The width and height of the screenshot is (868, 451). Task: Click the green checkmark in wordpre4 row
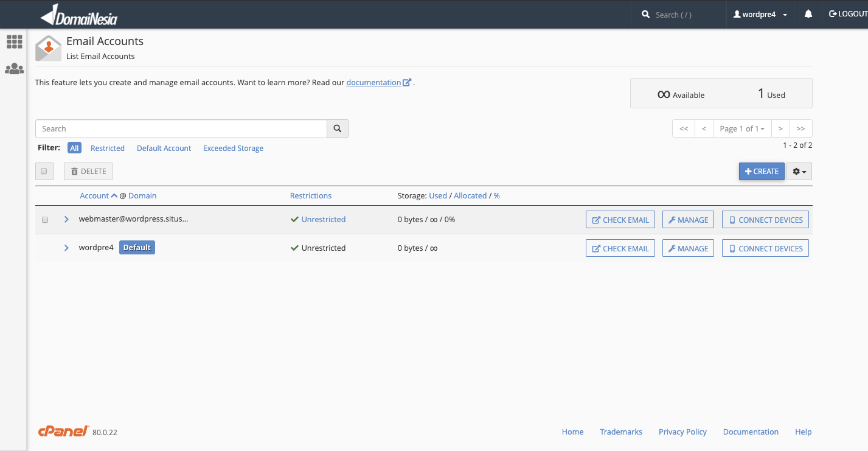click(295, 248)
